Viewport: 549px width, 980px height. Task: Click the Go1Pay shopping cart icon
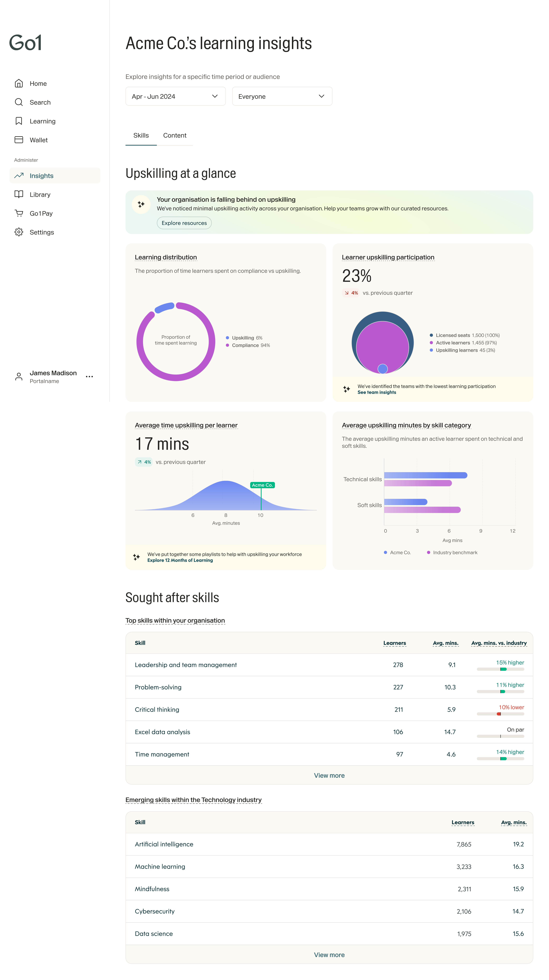19,213
